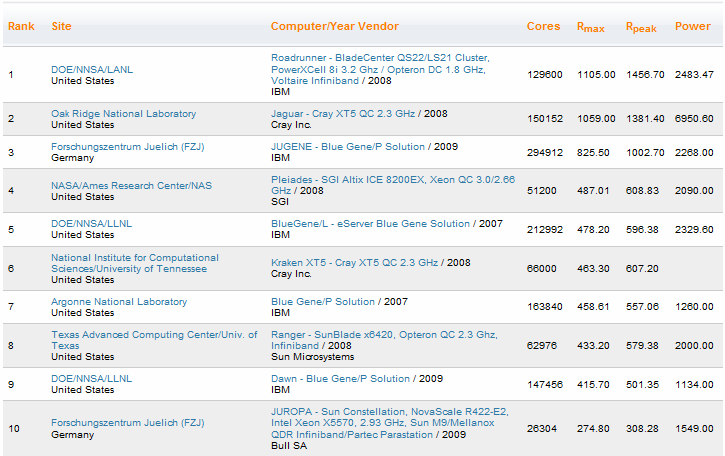Click the Cores column header
This screenshot has width=725, height=456.
[543, 26]
